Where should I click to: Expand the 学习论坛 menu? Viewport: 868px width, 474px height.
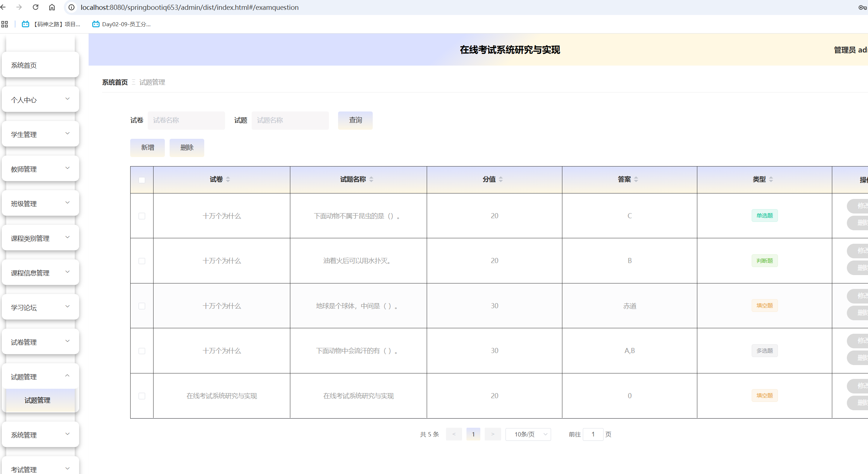coord(40,307)
